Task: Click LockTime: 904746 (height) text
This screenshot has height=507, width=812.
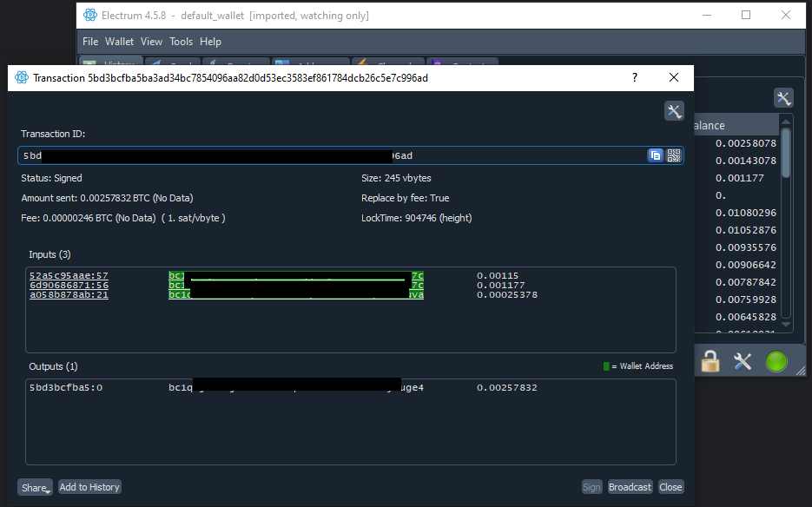Action: [416, 218]
